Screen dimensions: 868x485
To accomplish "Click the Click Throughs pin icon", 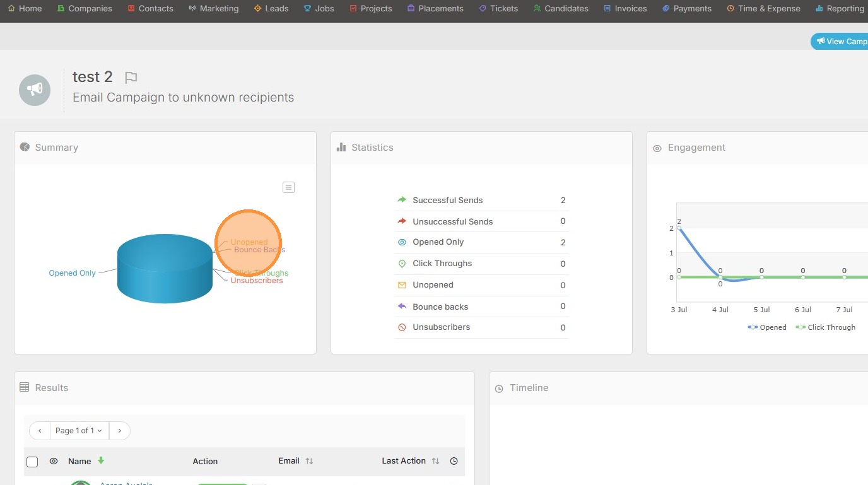I will coord(402,264).
